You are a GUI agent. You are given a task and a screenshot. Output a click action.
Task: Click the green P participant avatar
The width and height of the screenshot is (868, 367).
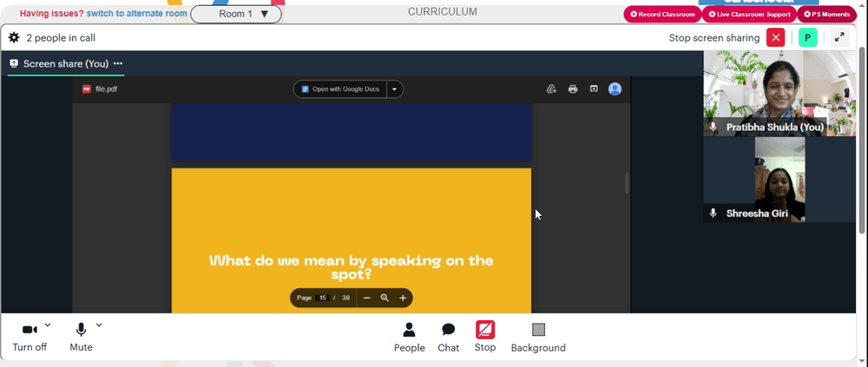point(807,37)
